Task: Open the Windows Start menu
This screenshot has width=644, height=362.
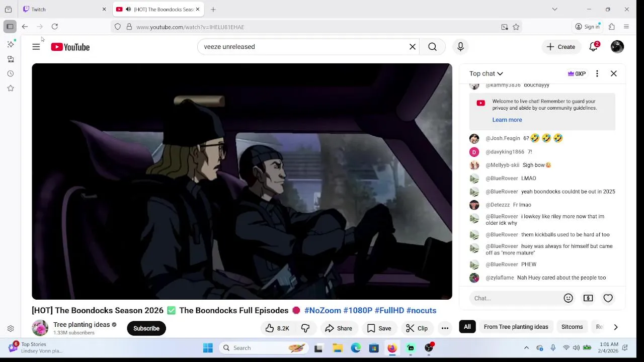Action: (208, 348)
